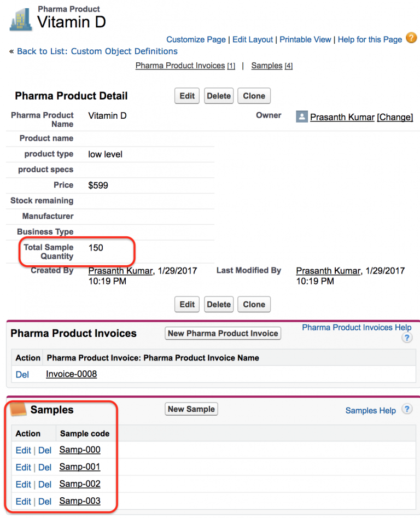Viewport: 420px width, 518px height.
Task: Click the Samples help question mark icon
Action: coord(406,410)
